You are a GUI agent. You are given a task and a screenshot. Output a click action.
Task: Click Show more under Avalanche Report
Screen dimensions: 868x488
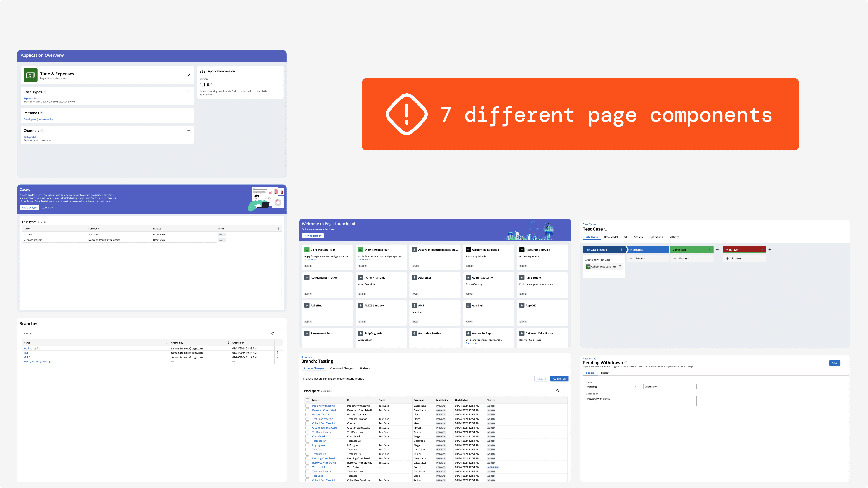click(471, 343)
